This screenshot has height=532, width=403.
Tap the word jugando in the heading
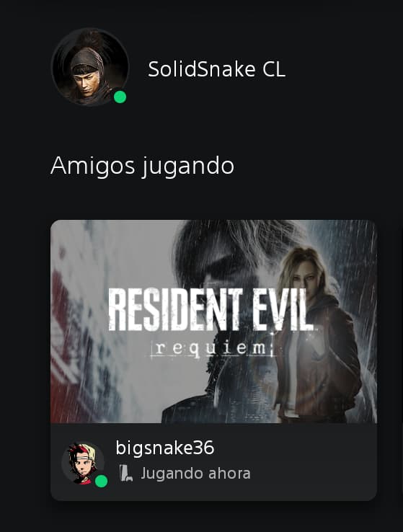[x=188, y=167]
